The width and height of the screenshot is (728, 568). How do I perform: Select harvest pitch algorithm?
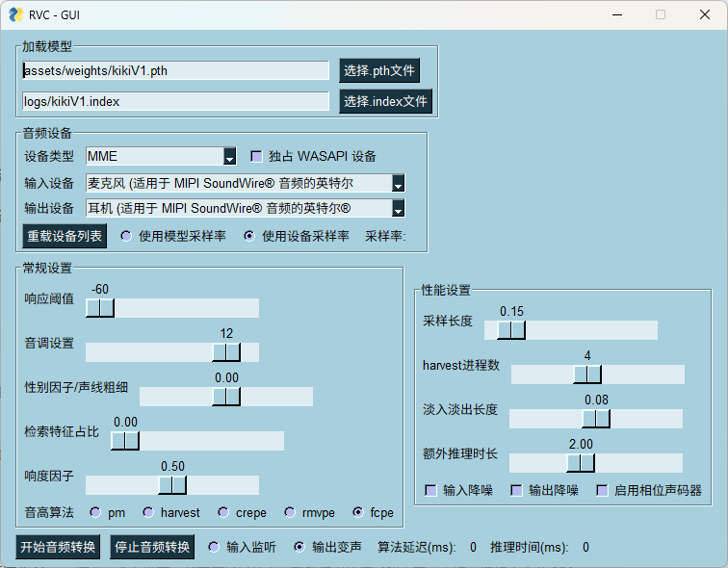148,512
